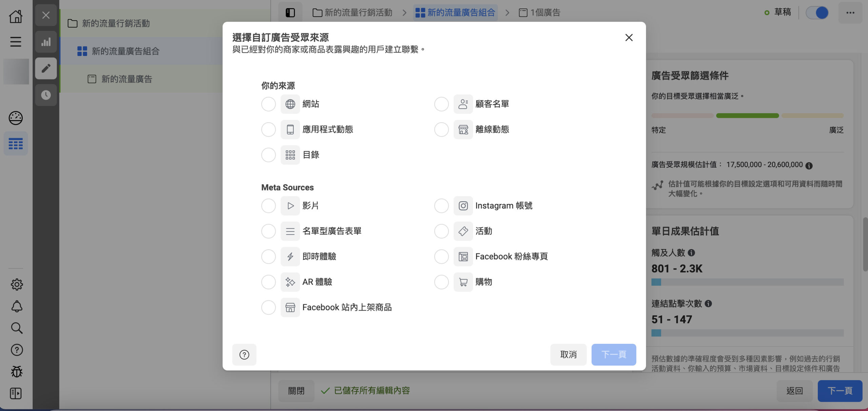This screenshot has width=868, height=411.
Task: Click the 取消 button in dialog
Action: 568,354
